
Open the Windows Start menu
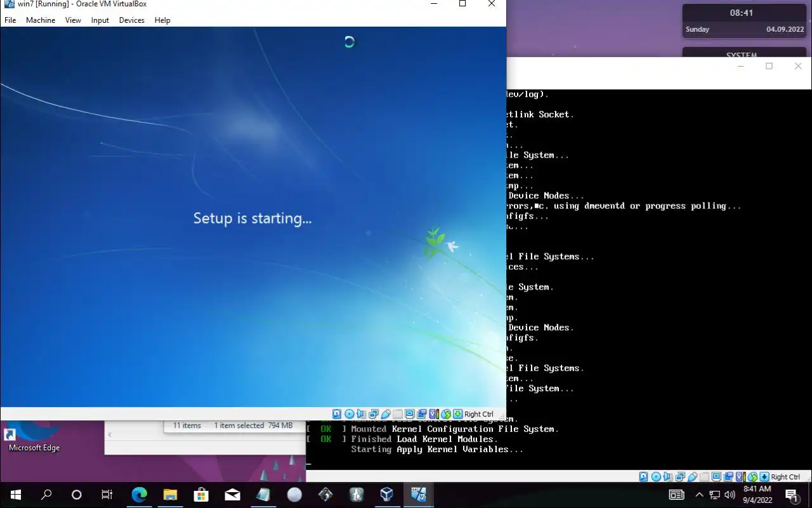coord(15,495)
